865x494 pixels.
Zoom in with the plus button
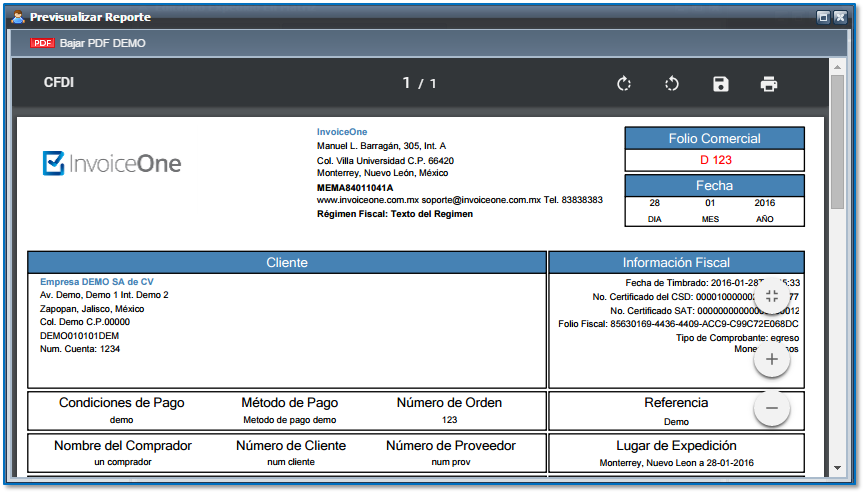pyautogui.click(x=772, y=359)
